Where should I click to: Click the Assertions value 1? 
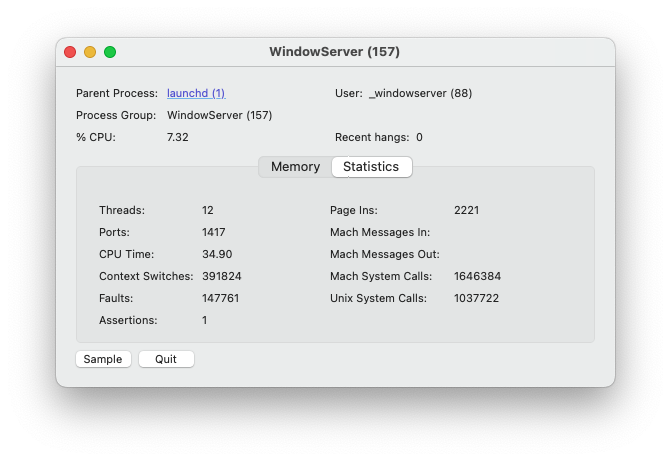[x=205, y=320]
